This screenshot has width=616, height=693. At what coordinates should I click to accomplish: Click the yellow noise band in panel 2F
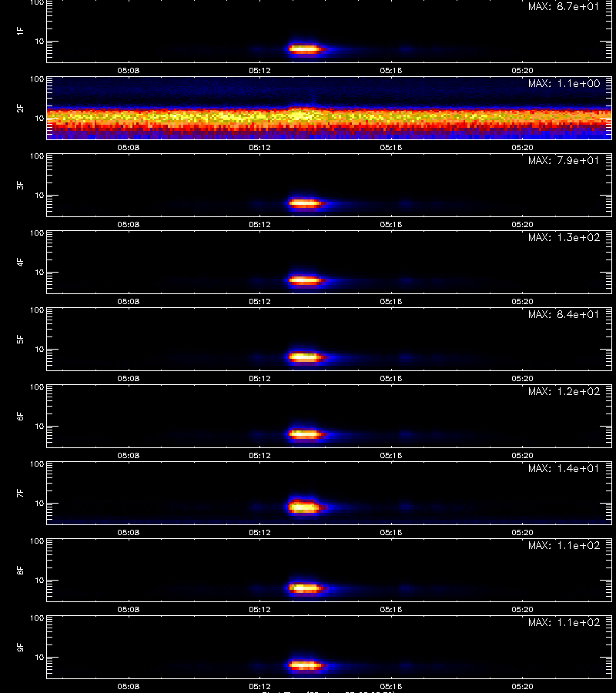pos(329,117)
